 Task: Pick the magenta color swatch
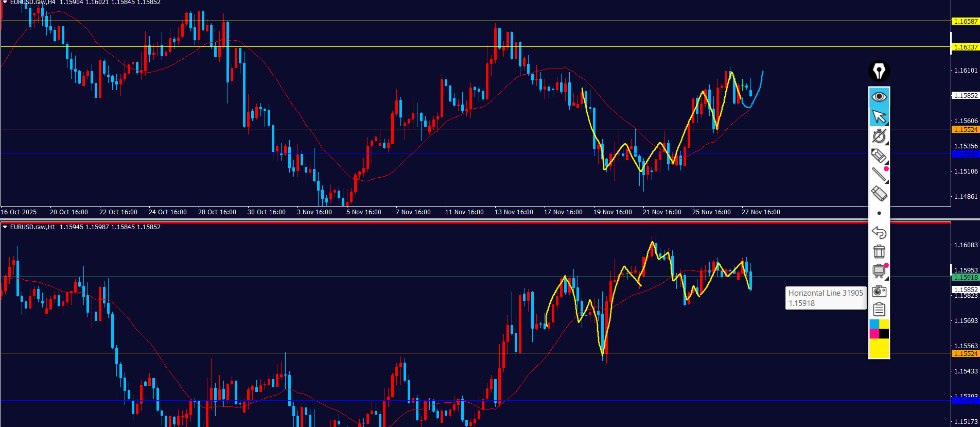coord(874,334)
